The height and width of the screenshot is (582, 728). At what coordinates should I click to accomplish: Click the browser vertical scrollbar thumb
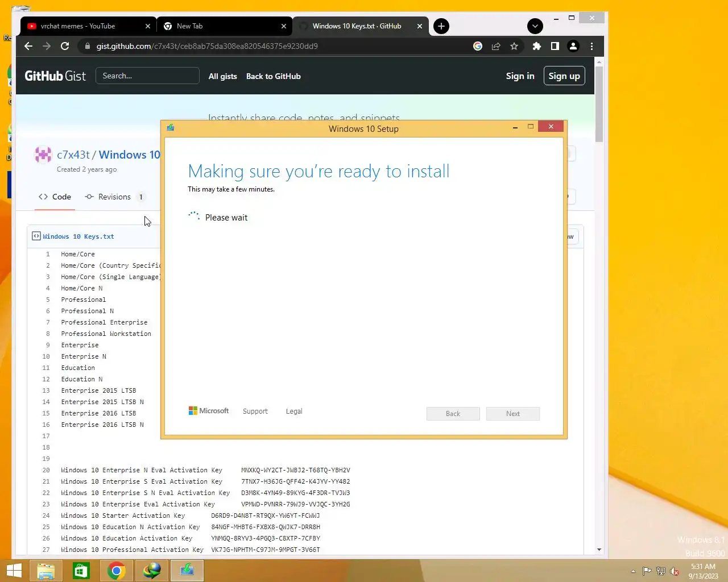tap(599, 103)
